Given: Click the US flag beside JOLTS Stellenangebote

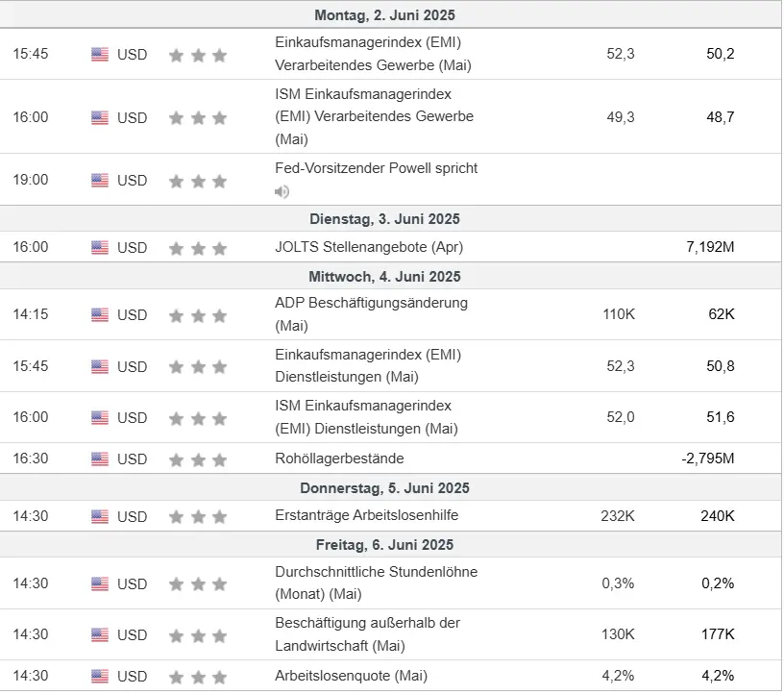Looking at the screenshot, I should click(x=100, y=247).
